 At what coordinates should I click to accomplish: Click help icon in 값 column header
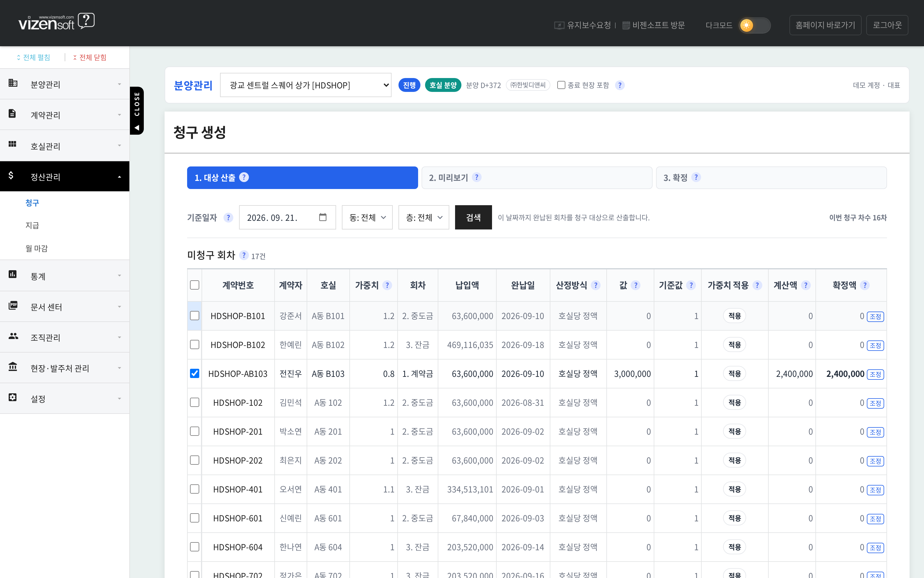(636, 285)
